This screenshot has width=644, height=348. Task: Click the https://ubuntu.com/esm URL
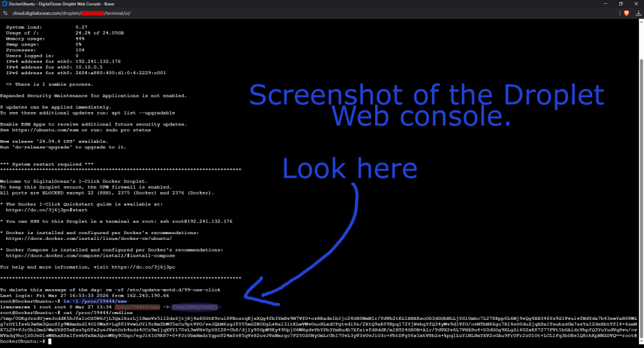click(x=45, y=130)
